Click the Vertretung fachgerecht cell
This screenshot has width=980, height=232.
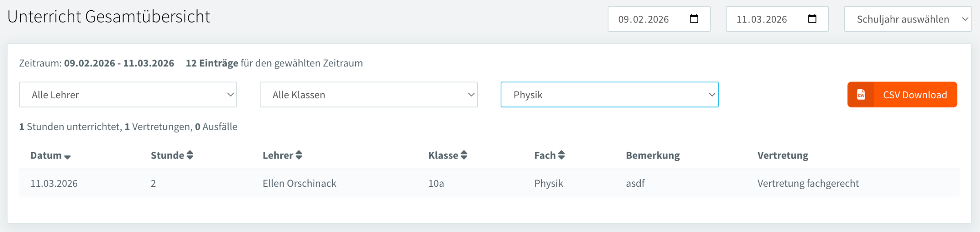tap(808, 183)
